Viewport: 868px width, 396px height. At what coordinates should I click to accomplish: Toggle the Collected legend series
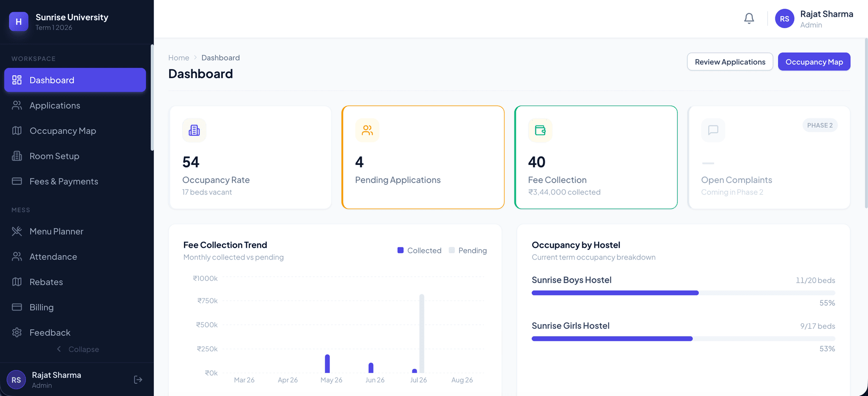419,251
